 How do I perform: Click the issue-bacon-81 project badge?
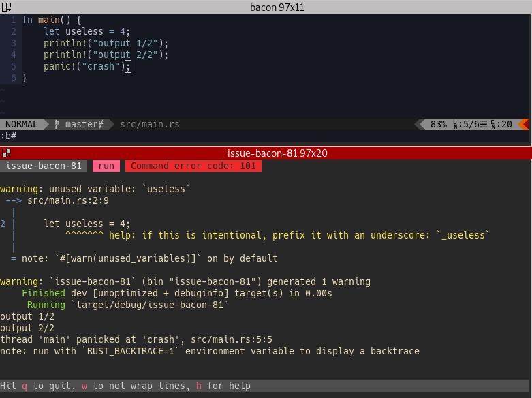click(x=44, y=166)
